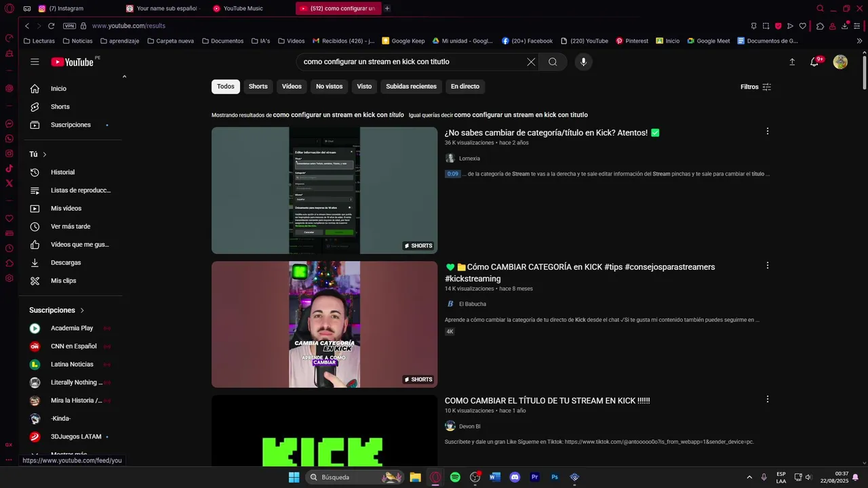Add page to bookmarks with heart icon

[802, 26]
